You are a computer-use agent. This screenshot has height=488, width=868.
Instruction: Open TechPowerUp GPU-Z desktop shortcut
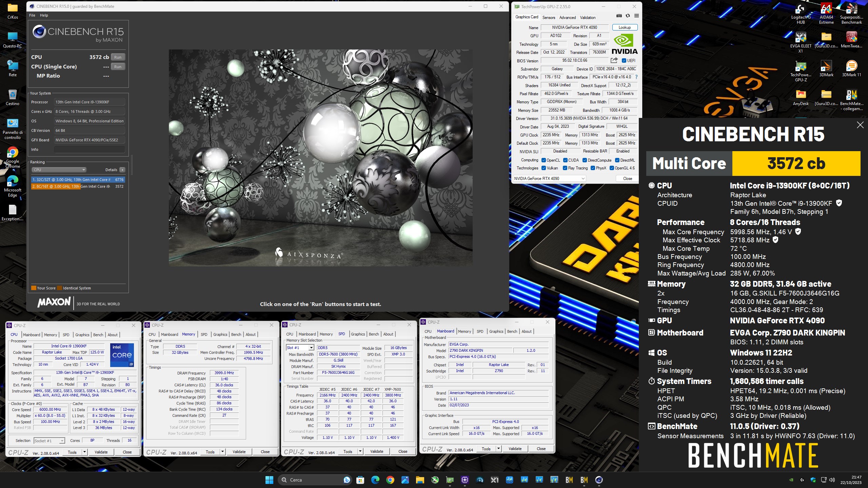pos(801,71)
